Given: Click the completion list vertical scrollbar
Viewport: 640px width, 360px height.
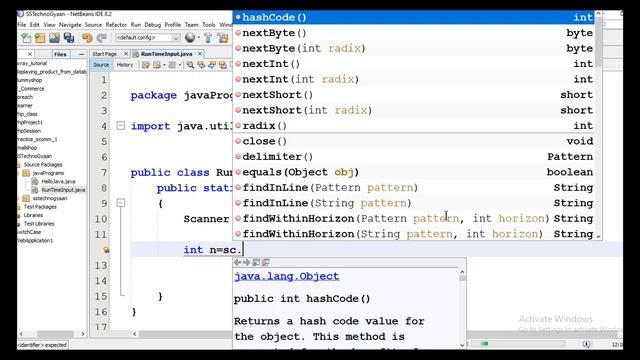Looking at the screenshot, I should tap(598, 124).
